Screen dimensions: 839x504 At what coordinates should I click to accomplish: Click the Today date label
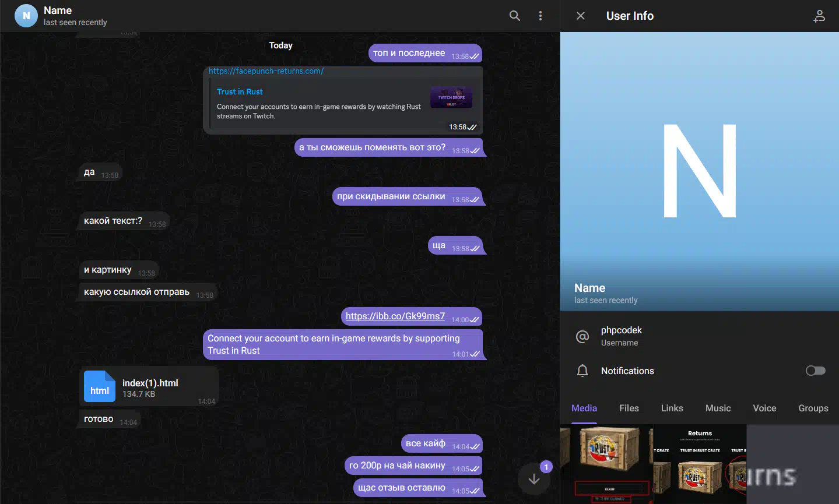click(x=280, y=45)
